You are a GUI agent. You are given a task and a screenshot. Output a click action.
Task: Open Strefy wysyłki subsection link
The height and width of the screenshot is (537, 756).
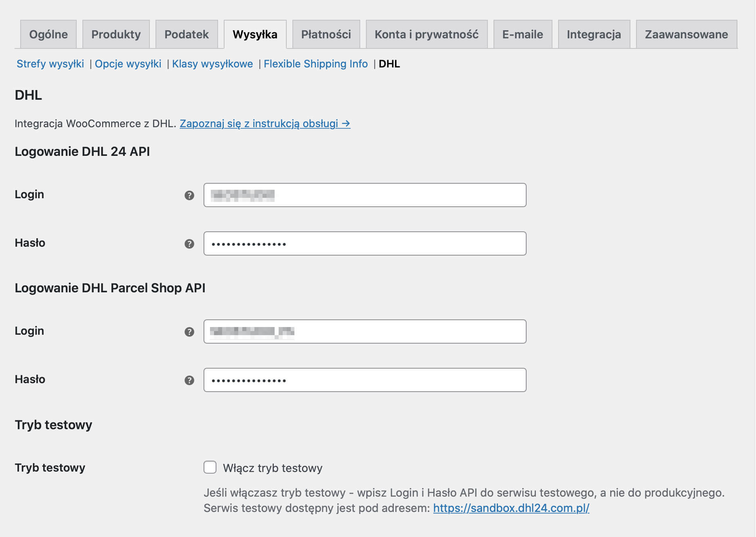[50, 64]
